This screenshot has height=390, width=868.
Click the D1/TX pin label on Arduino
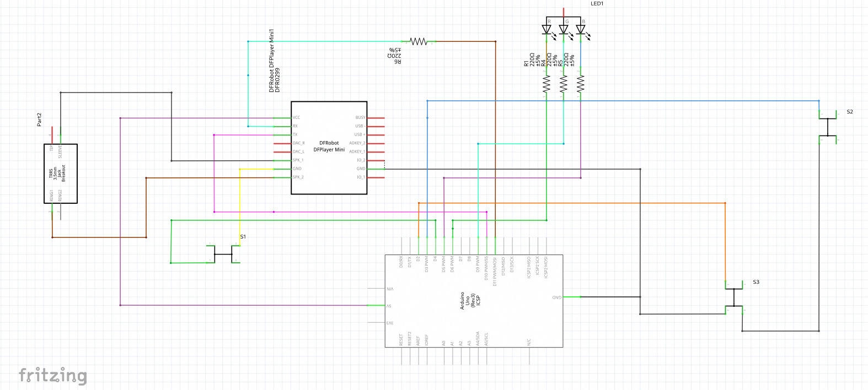(410, 262)
